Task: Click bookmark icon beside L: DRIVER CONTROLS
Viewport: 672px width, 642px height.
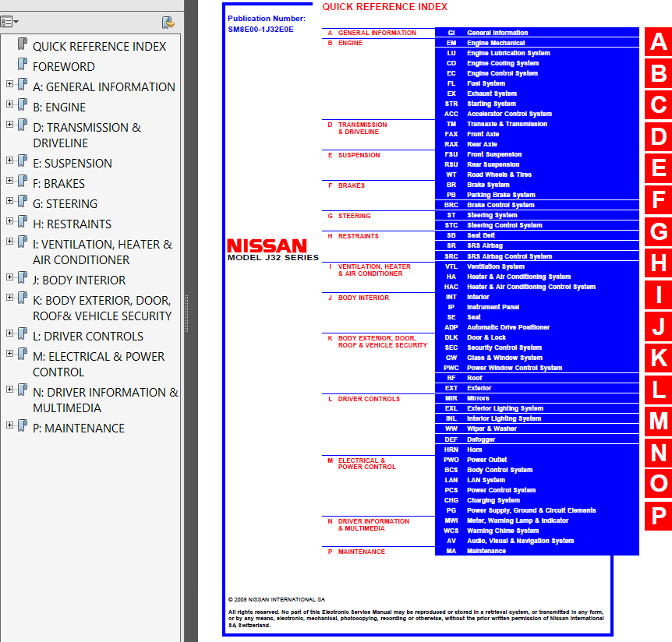Action: click(23, 334)
